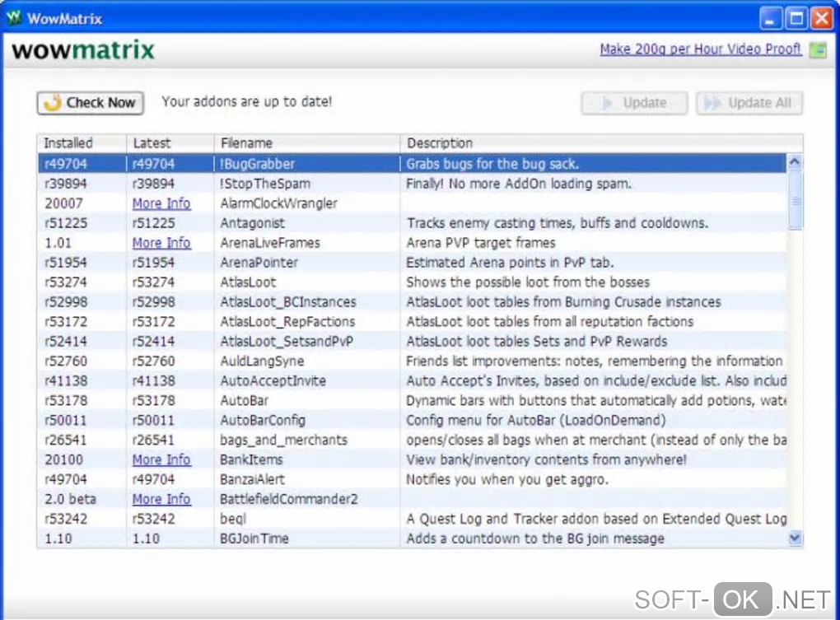This screenshot has width=840, height=620.
Task: Click 'Notifies you when you get aggro.' text
Action: (506, 480)
